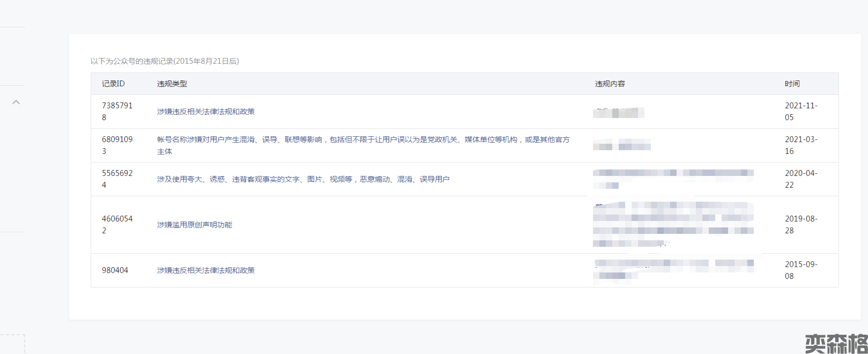Click the 帐号名称涉嫌对用户产生混淆 violation link
The height and width of the screenshot is (354, 868).
pos(363,139)
